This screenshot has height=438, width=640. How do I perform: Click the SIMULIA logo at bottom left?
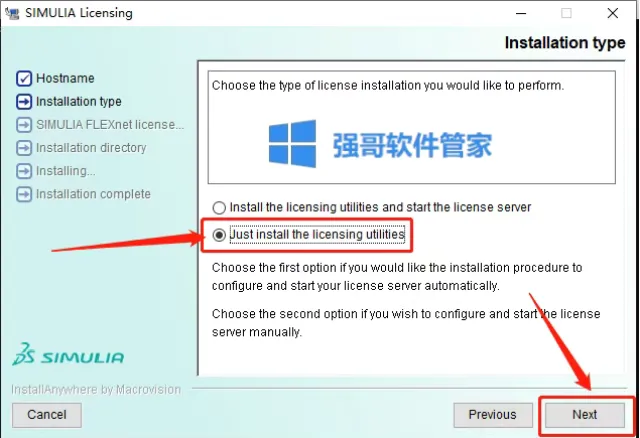68,354
